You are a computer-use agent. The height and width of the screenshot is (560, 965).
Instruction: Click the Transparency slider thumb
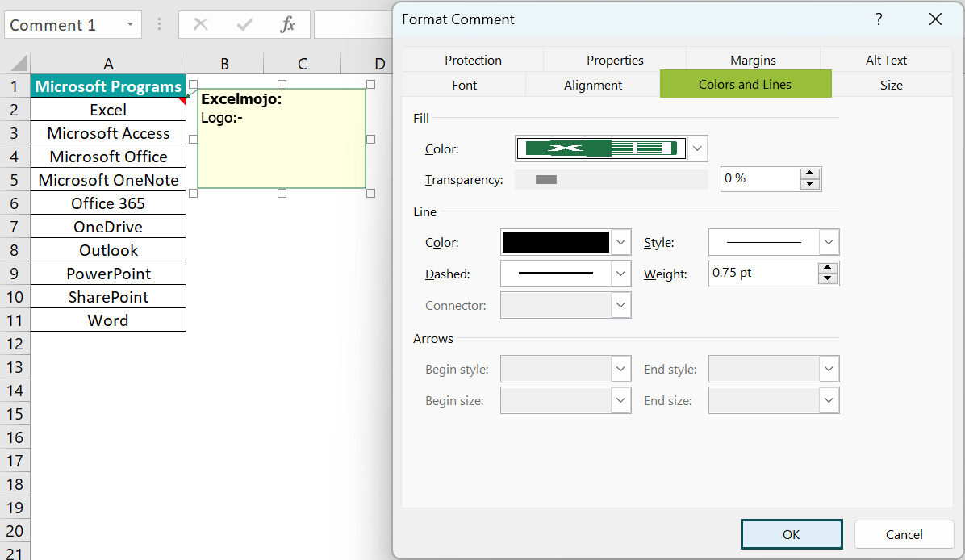pos(546,180)
